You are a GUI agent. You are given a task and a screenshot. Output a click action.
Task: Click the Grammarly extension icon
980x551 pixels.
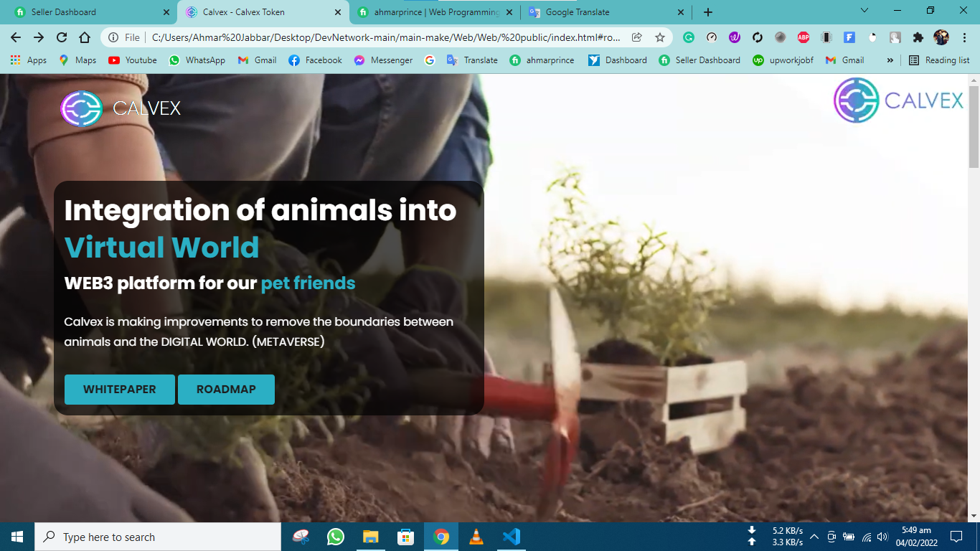click(x=689, y=37)
